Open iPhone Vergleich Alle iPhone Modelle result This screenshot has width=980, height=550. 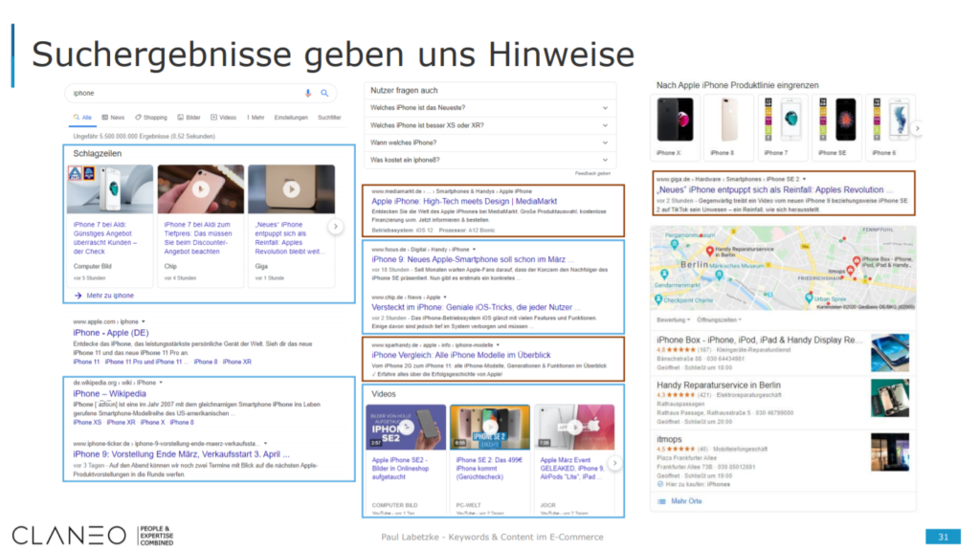[461, 354]
